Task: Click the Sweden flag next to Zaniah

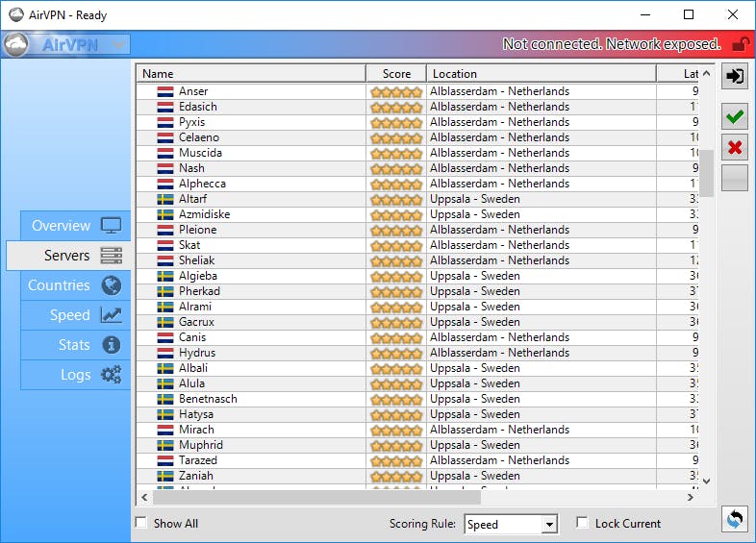Action: [165, 476]
